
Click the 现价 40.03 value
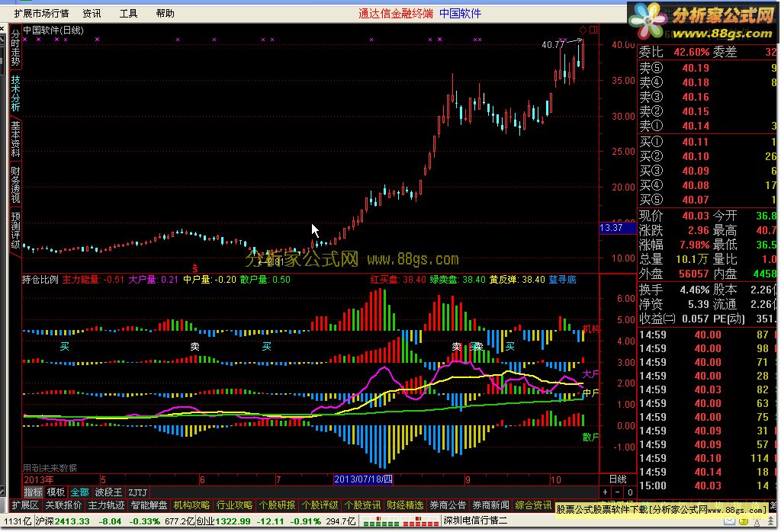click(696, 216)
